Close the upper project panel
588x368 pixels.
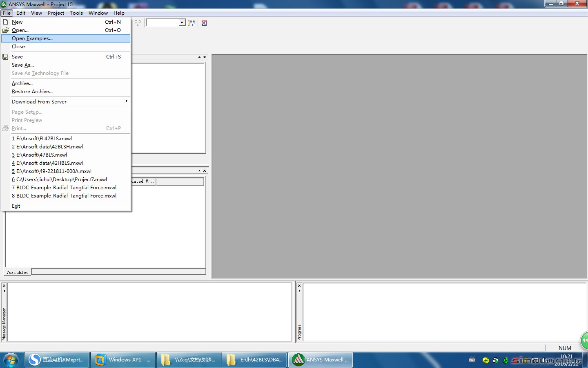(x=205, y=57)
